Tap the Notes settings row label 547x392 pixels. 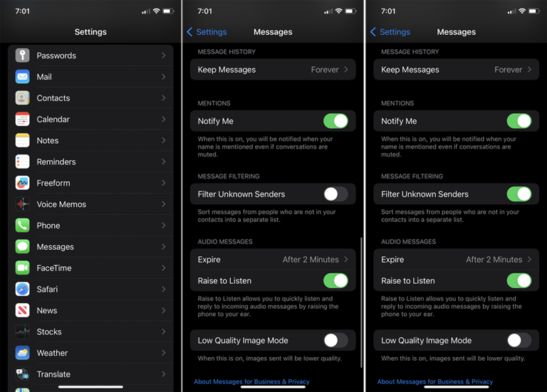(x=48, y=141)
